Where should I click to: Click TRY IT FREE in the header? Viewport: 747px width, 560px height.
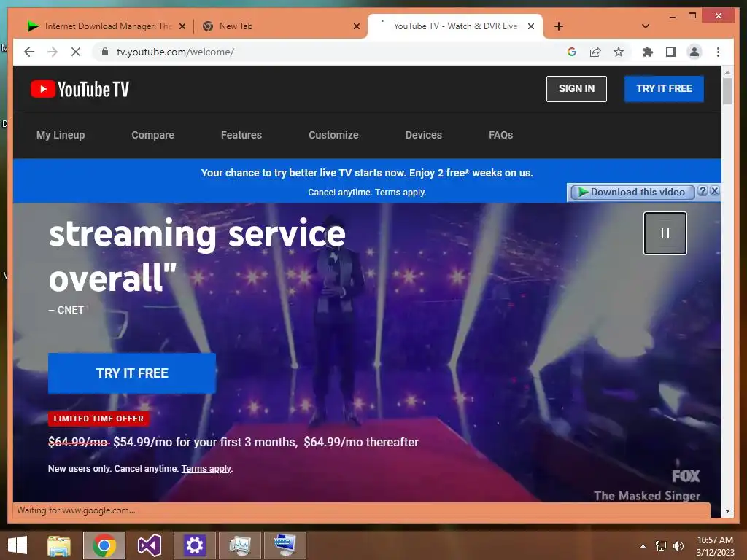(x=664, y=88)
